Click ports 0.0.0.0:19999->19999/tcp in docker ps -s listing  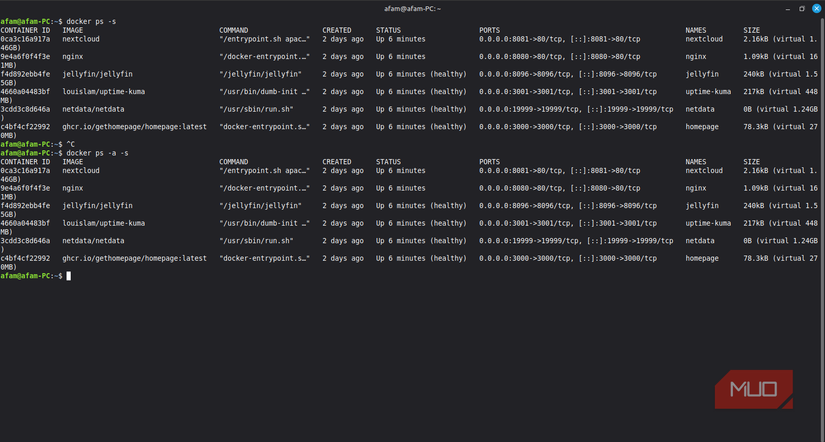[x=530, y=109]
